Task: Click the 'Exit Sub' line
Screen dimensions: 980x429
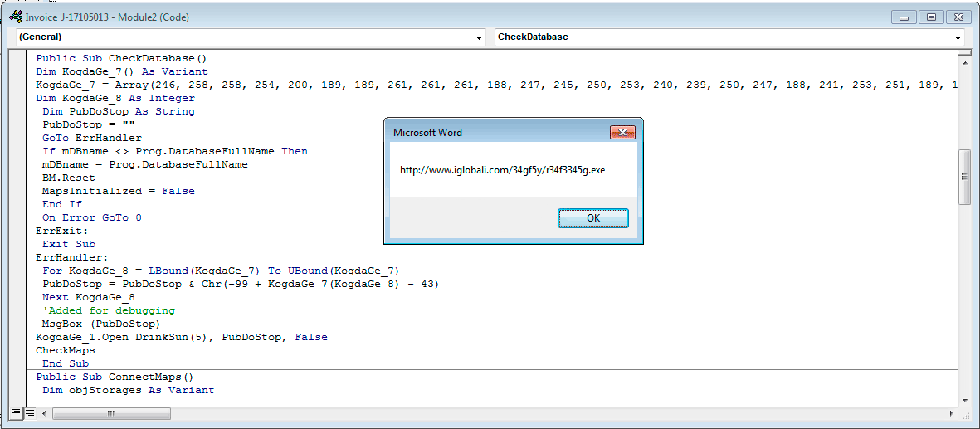Action: [69, 244]
